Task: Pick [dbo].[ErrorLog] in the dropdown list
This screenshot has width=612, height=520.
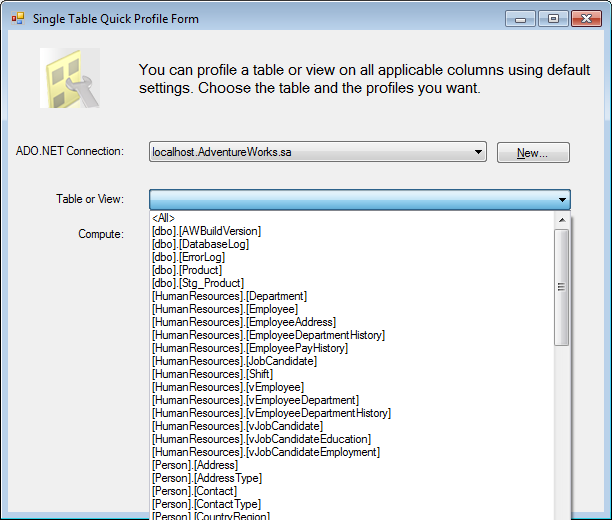Action: [189, 257]
